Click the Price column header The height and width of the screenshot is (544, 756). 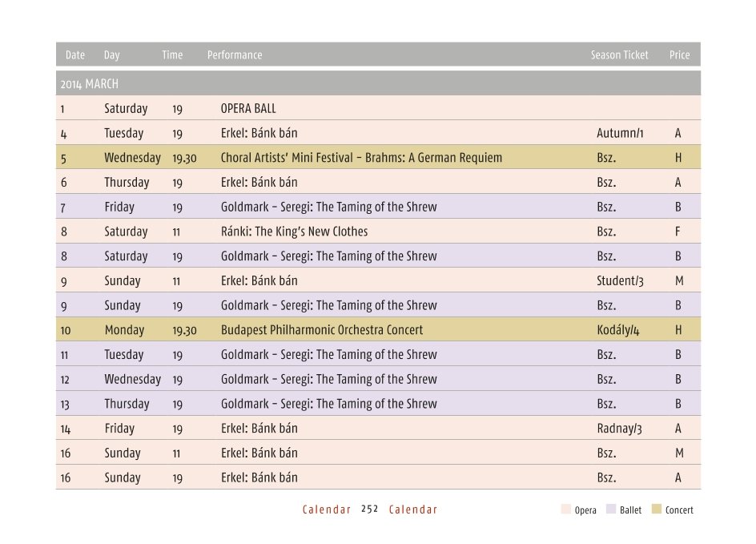tap(679, 55)
